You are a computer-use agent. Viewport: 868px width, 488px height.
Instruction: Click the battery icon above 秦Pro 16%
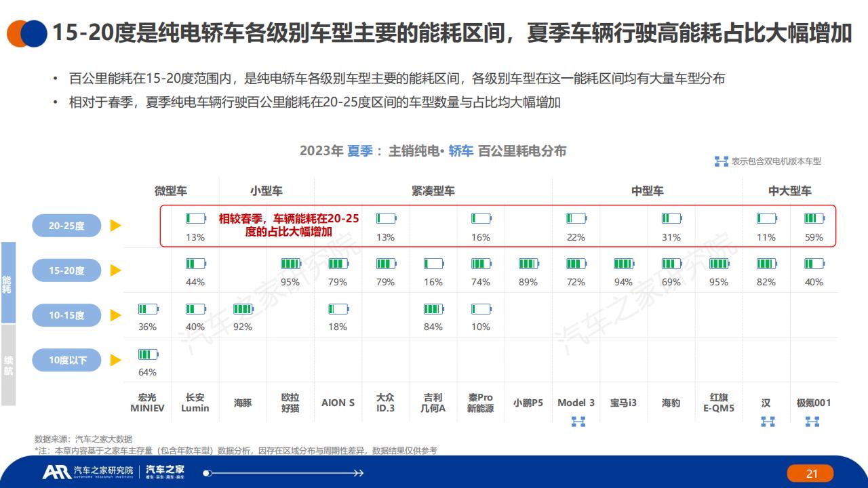coord(481,218)
